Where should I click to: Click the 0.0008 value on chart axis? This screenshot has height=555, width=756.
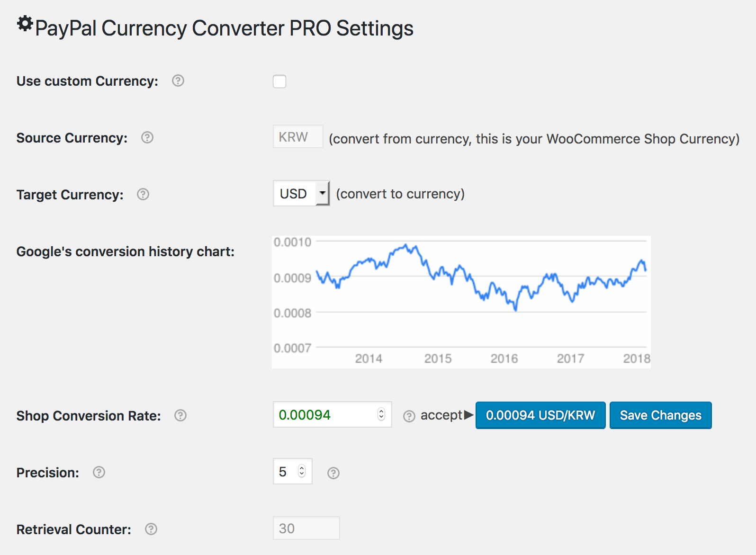click(292, 313)
